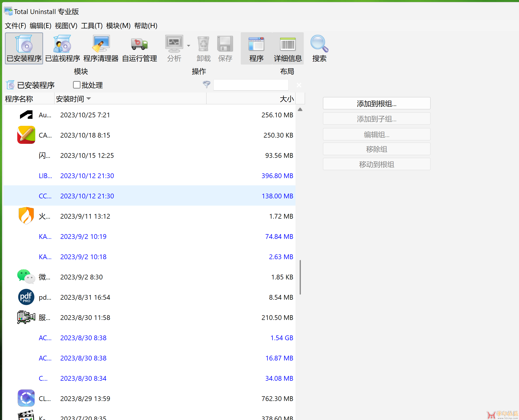This screenshot has width=519, height=420.
Task: Click the 移除组 button
Action: pyautogui.click(x=376, y=149)
